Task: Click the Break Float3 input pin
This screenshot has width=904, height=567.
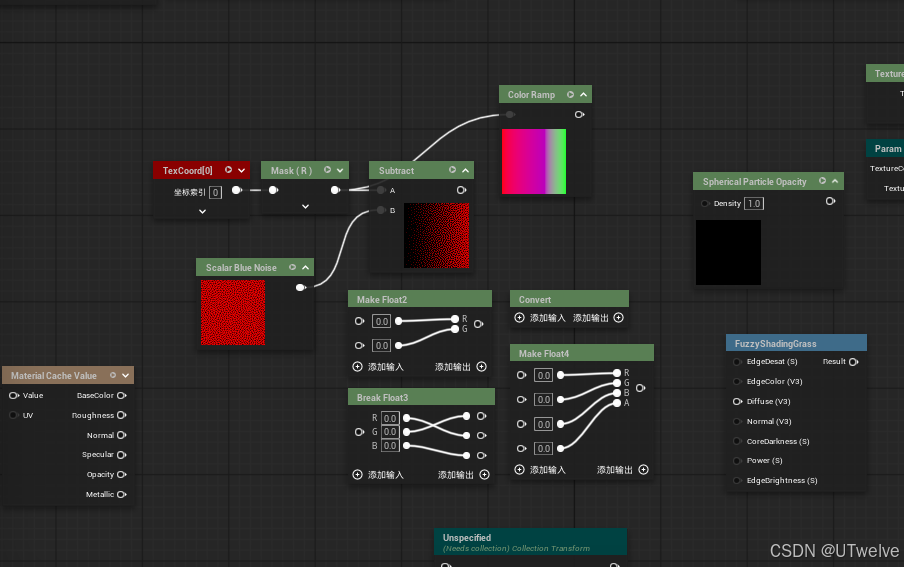Action: pyautogui.click(x=359, y=432)
